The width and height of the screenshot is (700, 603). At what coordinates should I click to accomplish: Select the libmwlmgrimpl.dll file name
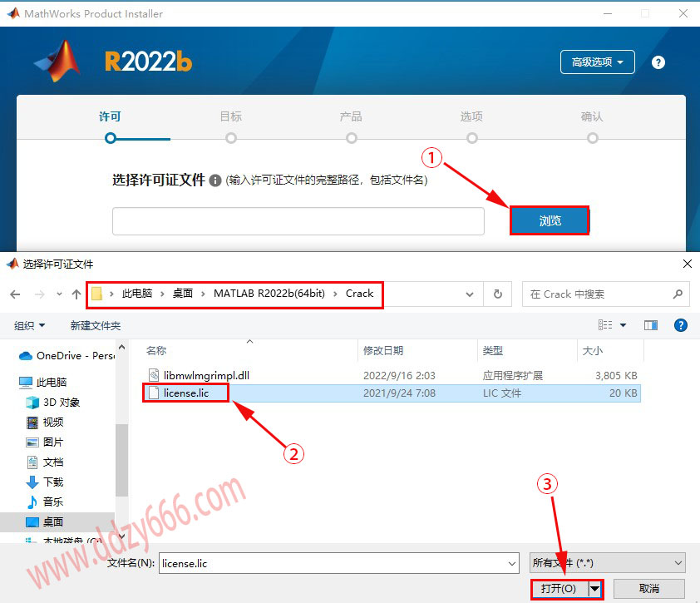tap(206, 375)
